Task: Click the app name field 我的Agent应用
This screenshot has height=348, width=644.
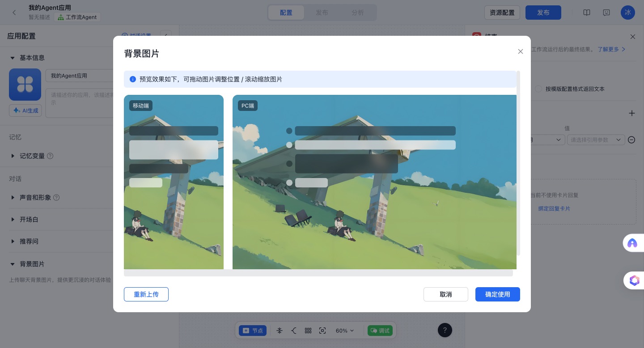Action: pos(79,76)
